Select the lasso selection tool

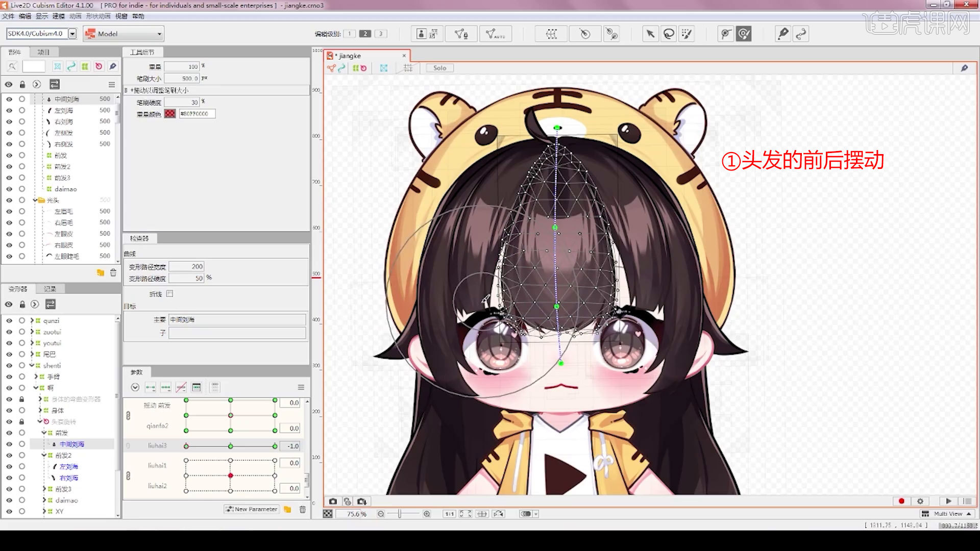[668, 34]
